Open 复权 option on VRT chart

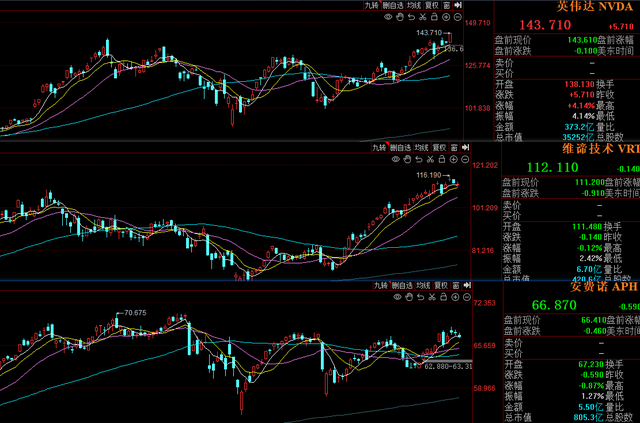[x=439, y=147]
